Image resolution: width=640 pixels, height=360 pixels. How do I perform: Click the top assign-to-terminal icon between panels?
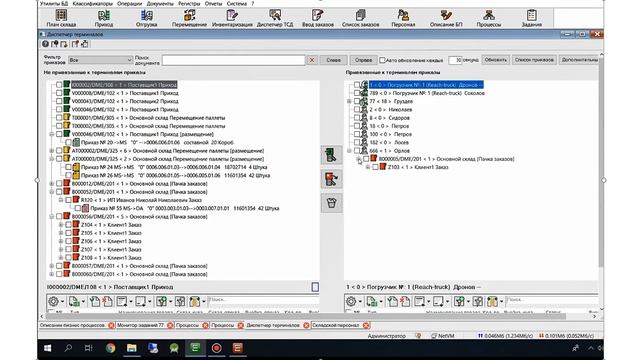tap(331, 156)
